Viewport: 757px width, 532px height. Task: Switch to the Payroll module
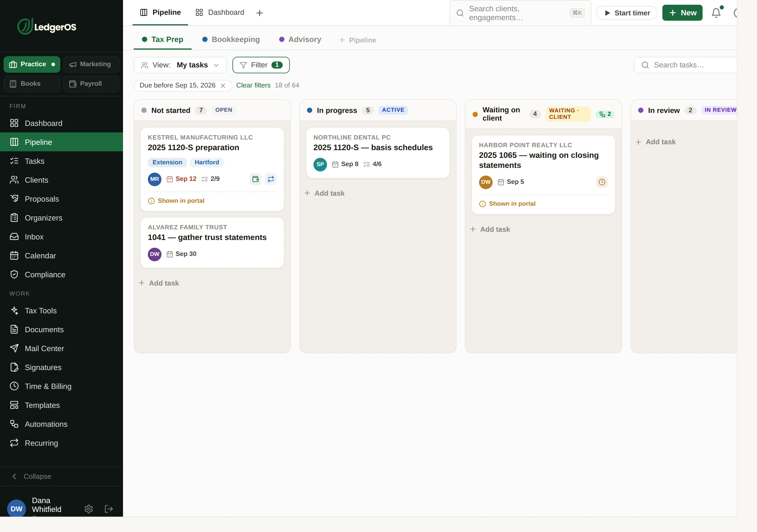click(x=91, y=84)
